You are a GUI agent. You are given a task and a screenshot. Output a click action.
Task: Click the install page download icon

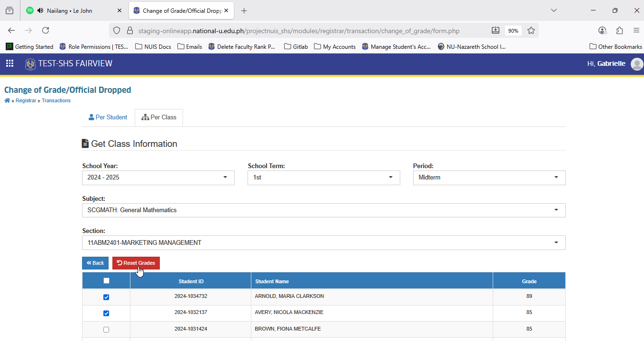(x=496, y=30)
